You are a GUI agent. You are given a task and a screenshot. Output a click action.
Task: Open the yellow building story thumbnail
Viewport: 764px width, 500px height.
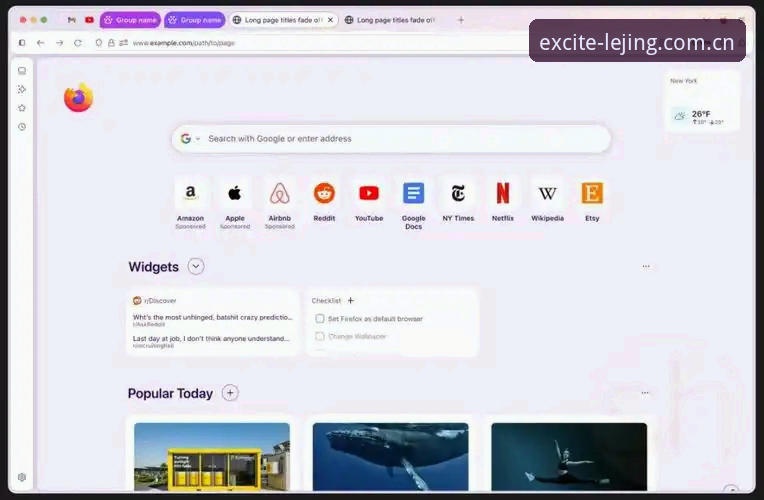point(212,457)
